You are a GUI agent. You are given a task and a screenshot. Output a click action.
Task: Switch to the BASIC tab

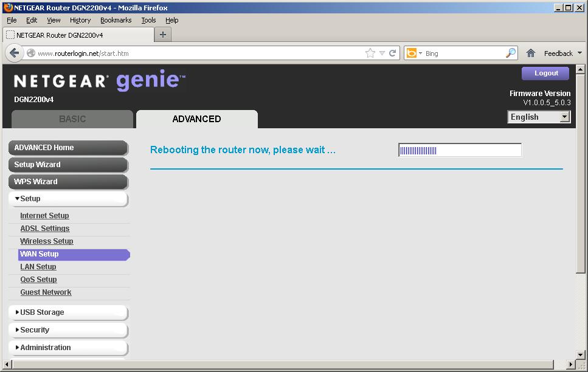point(72,119)
